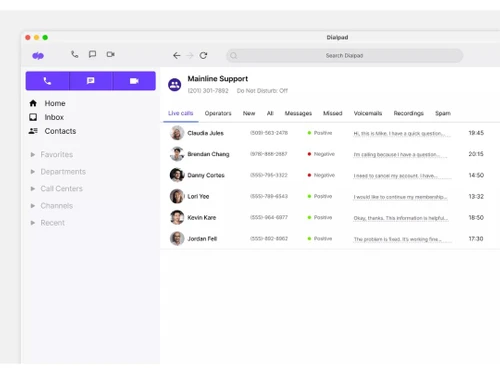This screenshot has width=500, height=375.
Task: Open Claudia Jules' live transcript snippet
Action: tap(402, 134)
